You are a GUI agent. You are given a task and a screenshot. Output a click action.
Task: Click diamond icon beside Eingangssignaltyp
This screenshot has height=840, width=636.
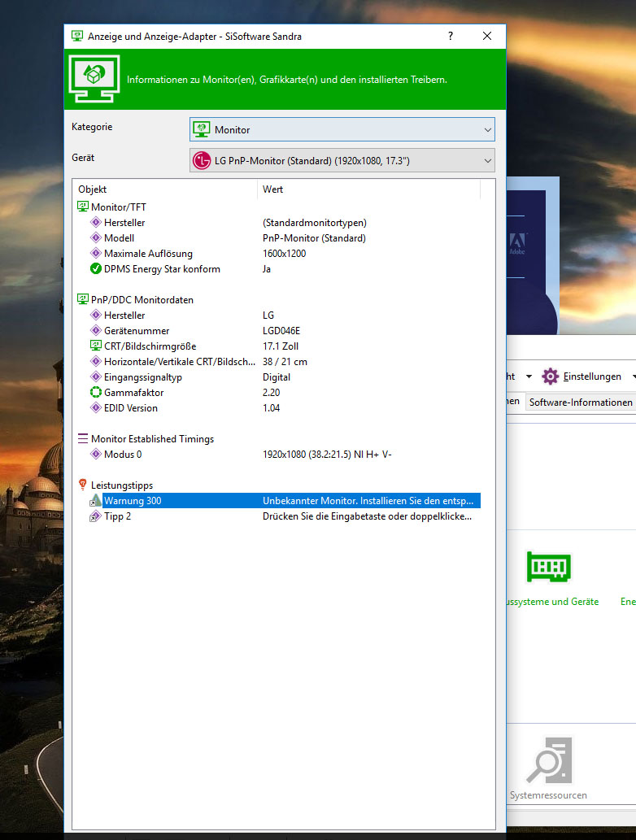click(x=96, y=377)
